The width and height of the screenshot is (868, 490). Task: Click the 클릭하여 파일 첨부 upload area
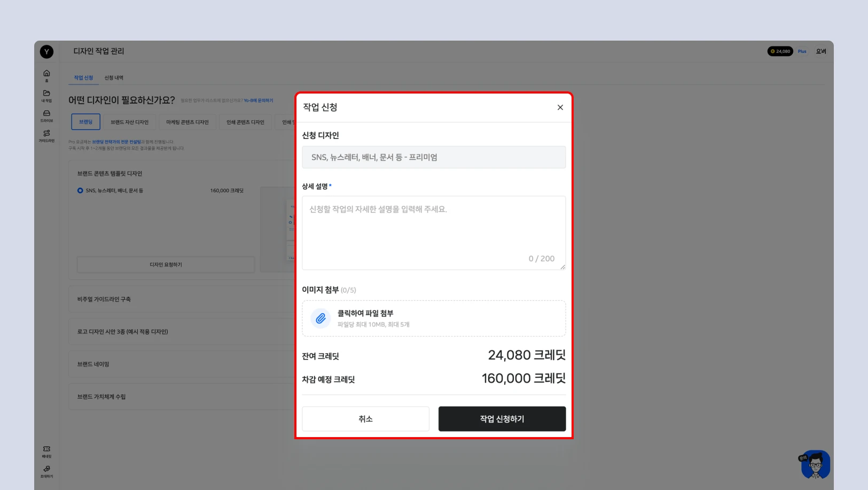(x=434, y=318)
